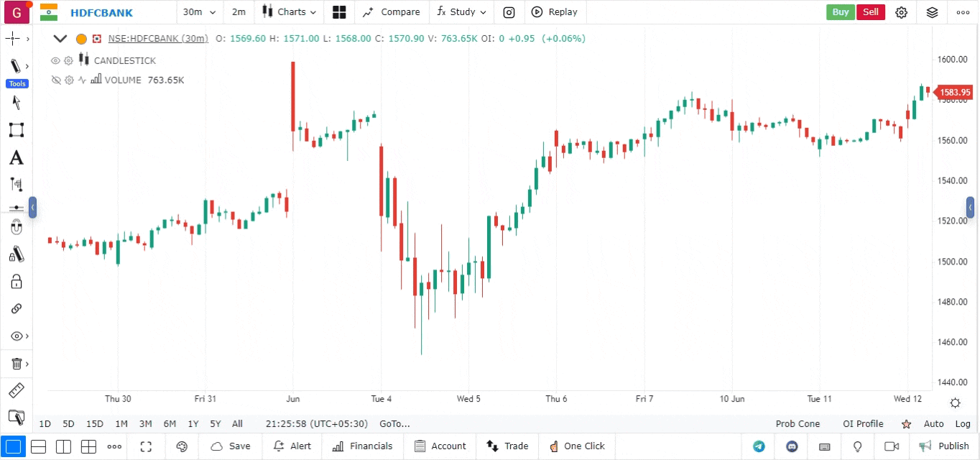Open the color theme palette
Viewport: 980px width, 460px height.
pos(182,446)
